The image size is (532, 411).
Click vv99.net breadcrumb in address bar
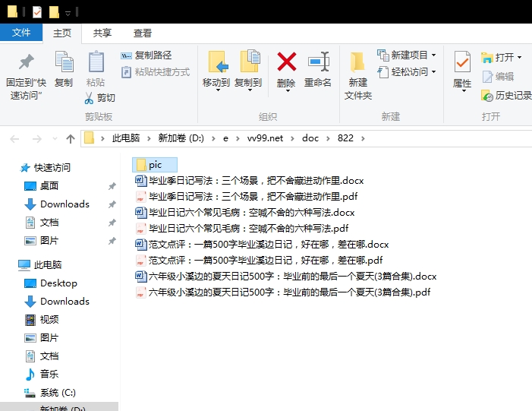tap(265, 138)
